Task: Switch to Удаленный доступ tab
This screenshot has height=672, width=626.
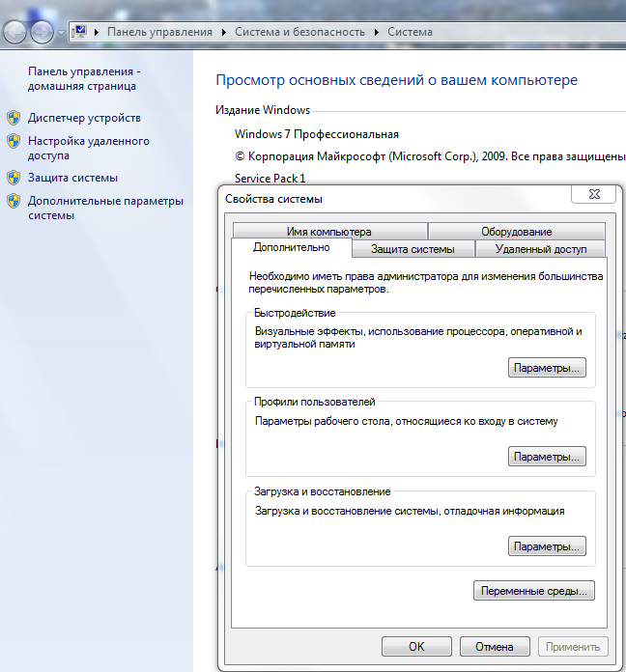Action: tap(541, 249)
